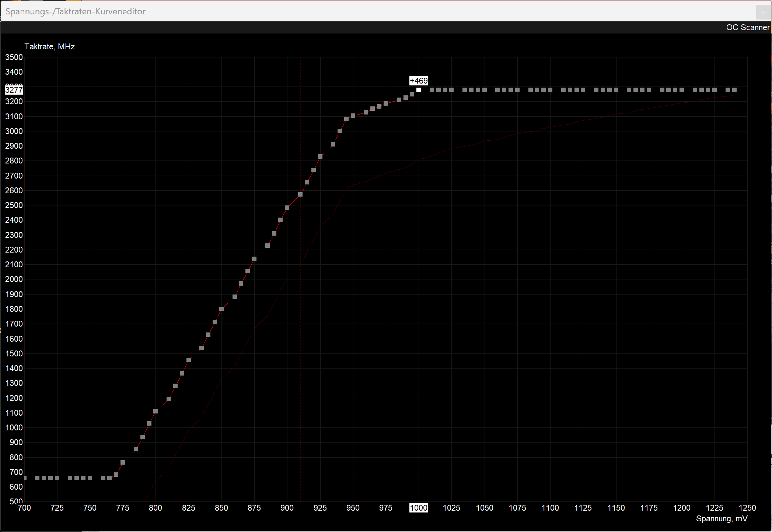The height and width of the screenshot is (532, 772).
Task: Select the first curve point at 700 mV
Action: (x=25, y=478)
